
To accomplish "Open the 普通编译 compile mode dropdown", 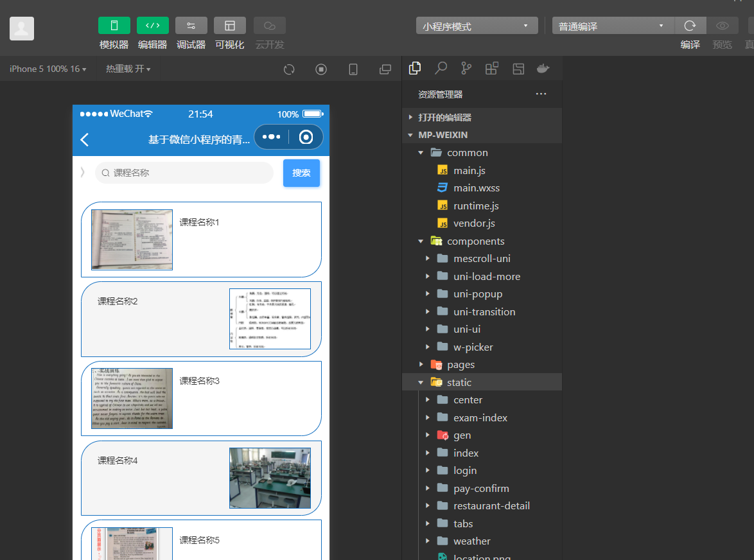I will [613, 26].
